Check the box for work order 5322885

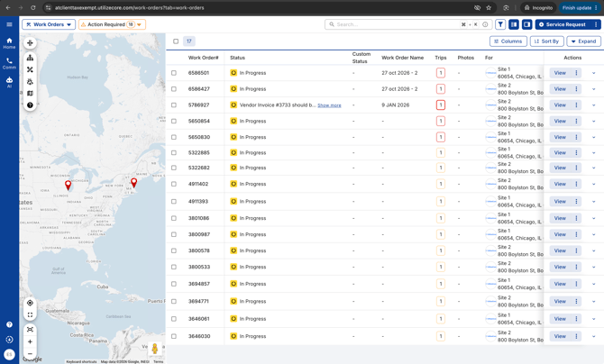pos(174,152)
